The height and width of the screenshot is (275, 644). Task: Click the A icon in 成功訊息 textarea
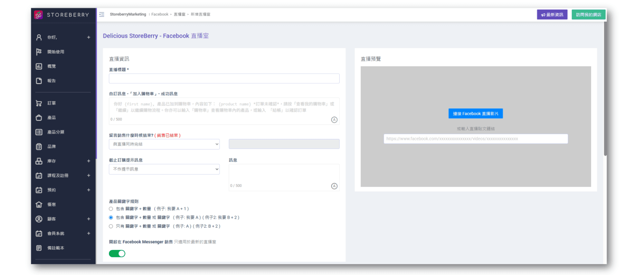(x=334, y=120)
